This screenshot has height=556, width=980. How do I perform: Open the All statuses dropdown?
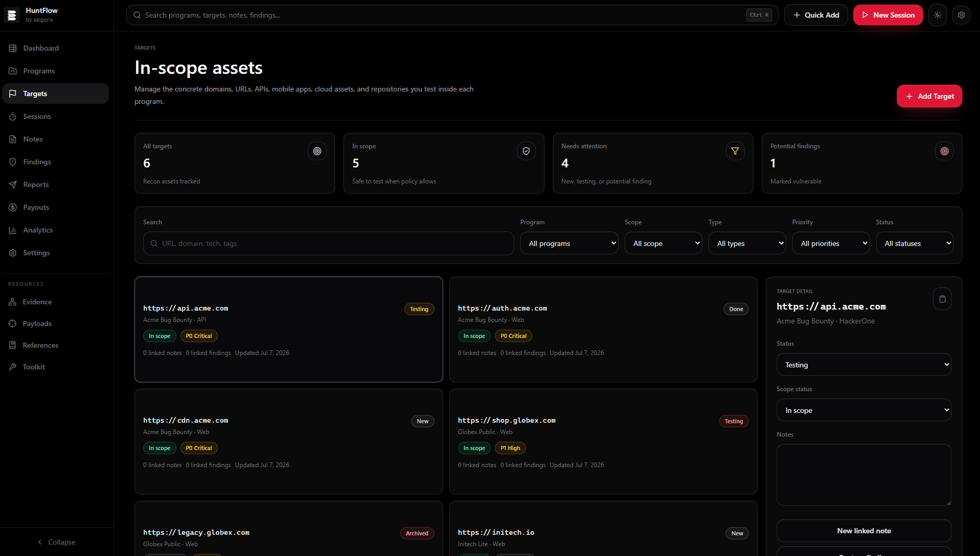(914, 243)
